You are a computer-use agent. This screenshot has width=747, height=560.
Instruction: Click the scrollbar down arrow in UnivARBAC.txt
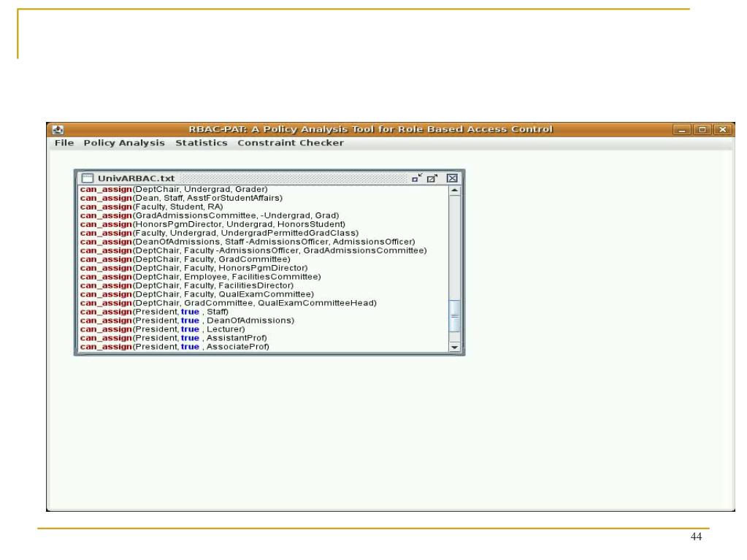(x=454, y=347)
